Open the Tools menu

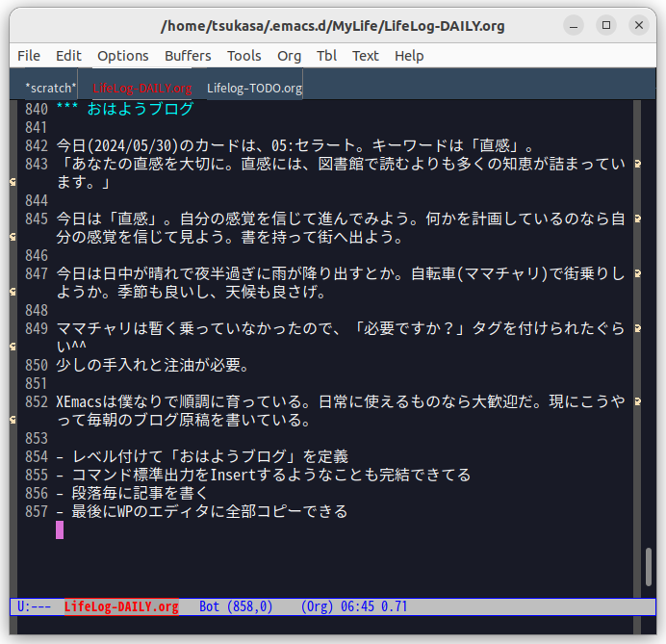tap(243, 56)
